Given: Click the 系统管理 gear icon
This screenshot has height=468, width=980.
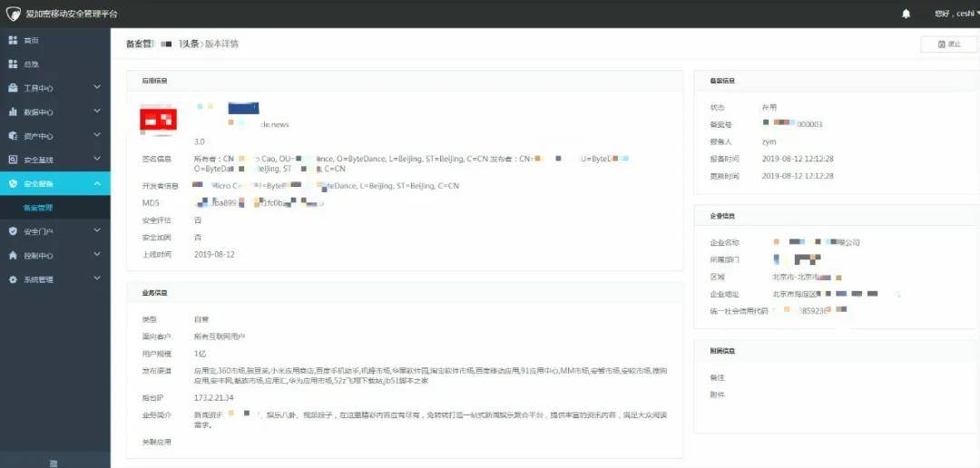Looking at the screenshot, I should coord(13,279).
